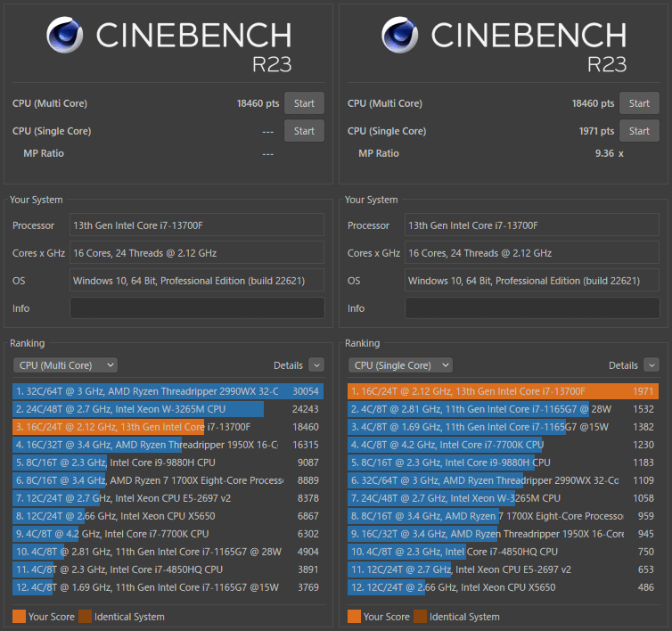Viewport: 672px width, 631px height.
Task: Click the Processor field in right window
Action: (532, 225)
